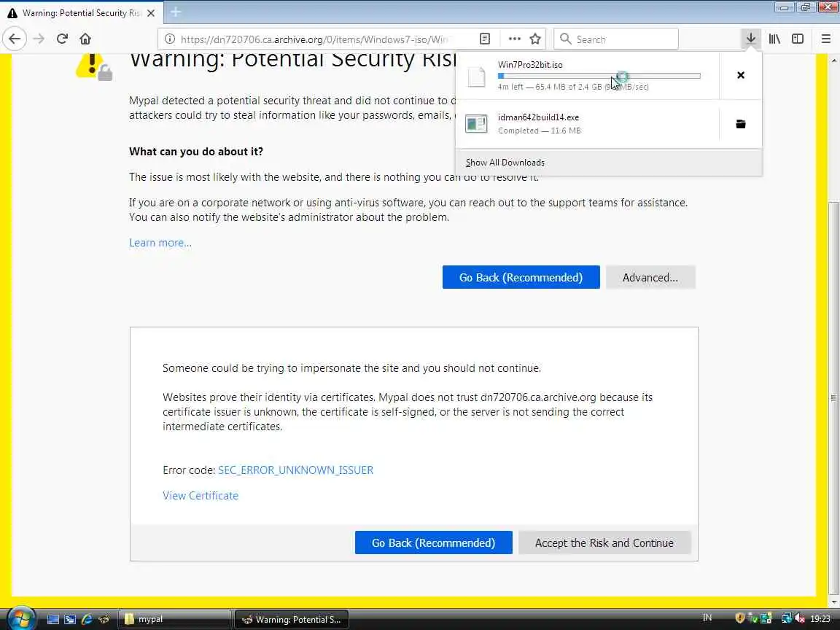Click the security shield tray icon
This screenshot has height=630, width=840.
click(740, 618)
